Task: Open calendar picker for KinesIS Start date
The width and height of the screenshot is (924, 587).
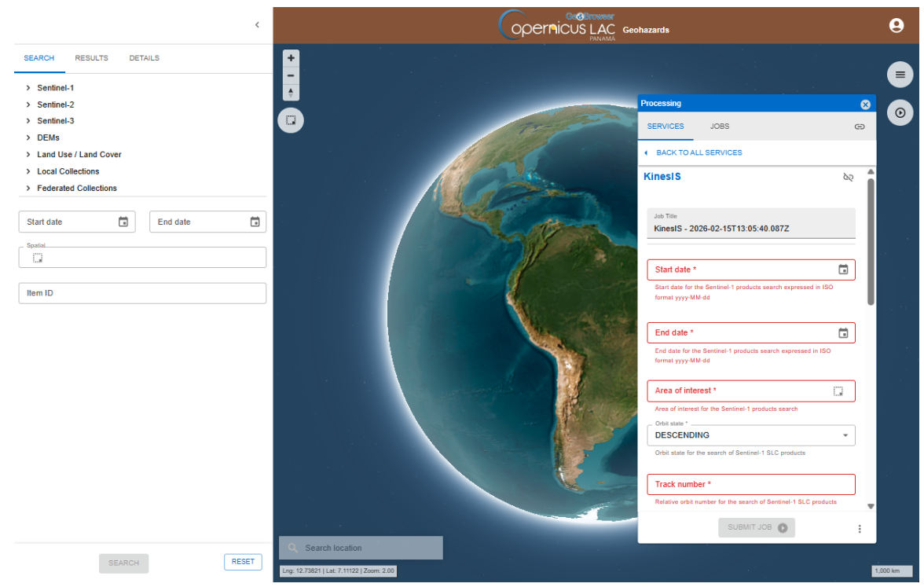Action: pyautogui.click(x=843, y=270)
